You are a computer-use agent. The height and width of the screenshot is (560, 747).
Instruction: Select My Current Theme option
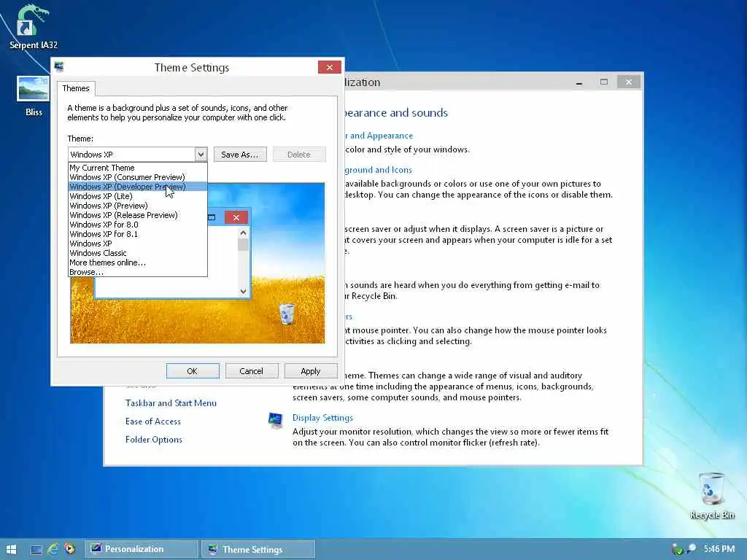coord(138,168)
